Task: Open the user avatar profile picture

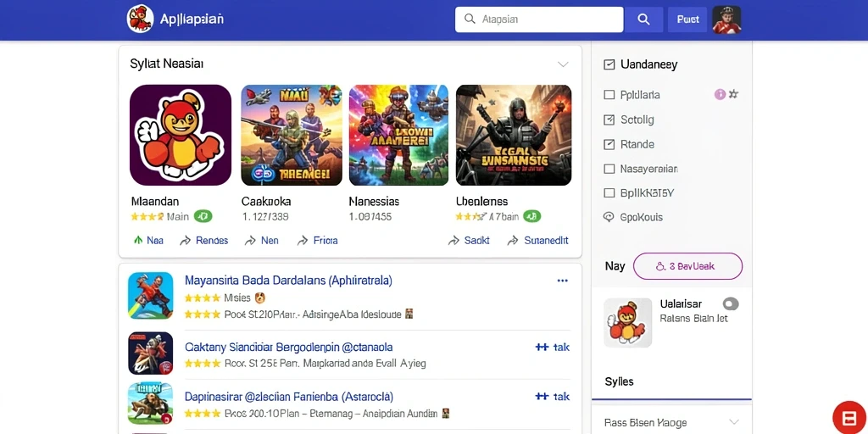Action: (726, 20)
